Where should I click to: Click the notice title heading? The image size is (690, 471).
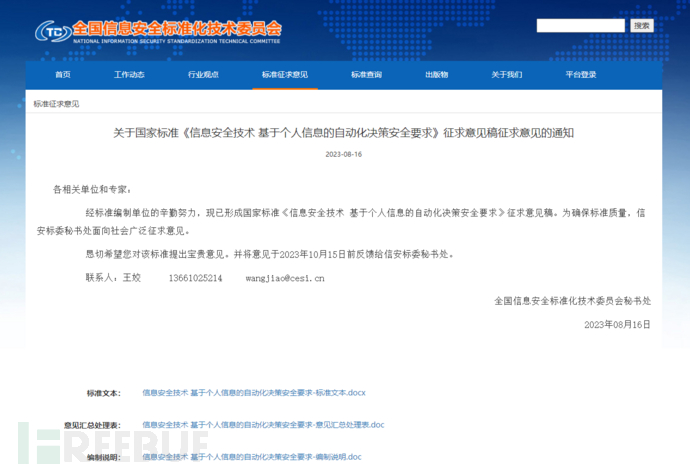[x=344, y=133]
